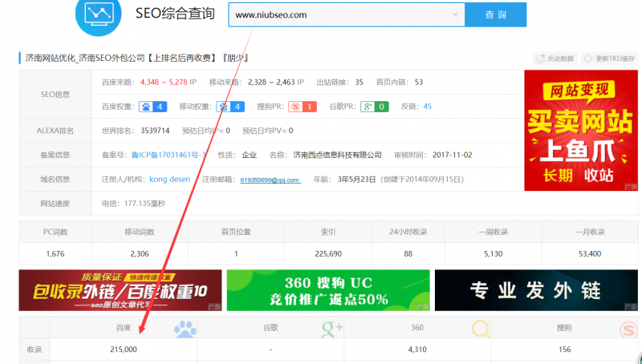This screenshot has height=364, width=642.
Task: Click 360 收录 value 4,310
Action: pos(417,350)
